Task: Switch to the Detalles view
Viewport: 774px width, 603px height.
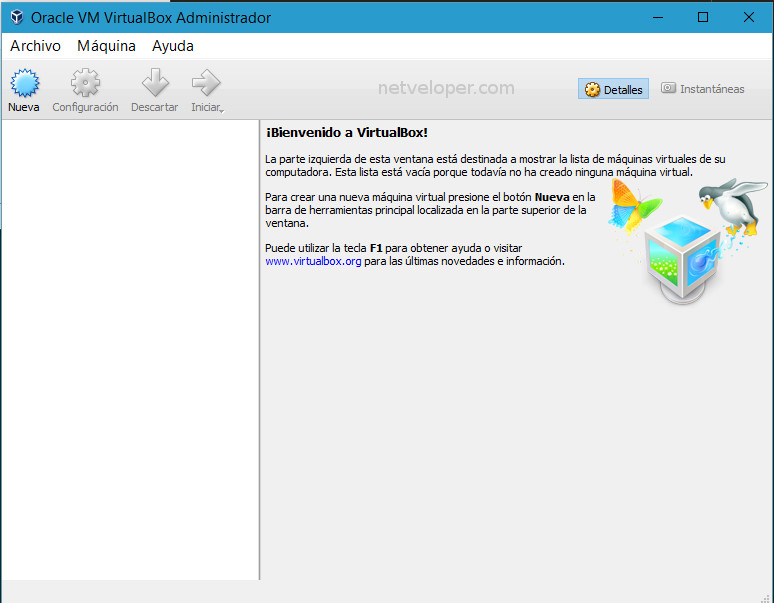Action: (613, 89)
